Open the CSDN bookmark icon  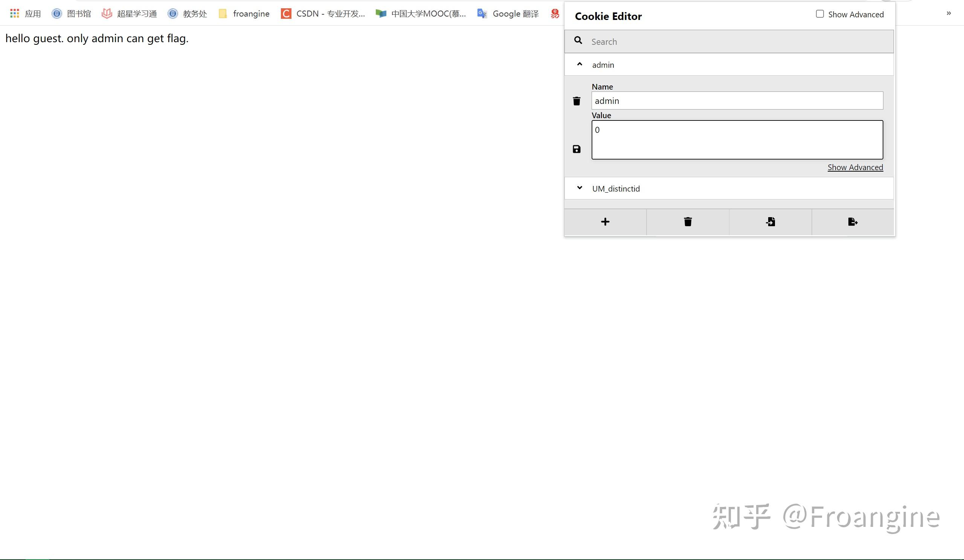(286, 14)
